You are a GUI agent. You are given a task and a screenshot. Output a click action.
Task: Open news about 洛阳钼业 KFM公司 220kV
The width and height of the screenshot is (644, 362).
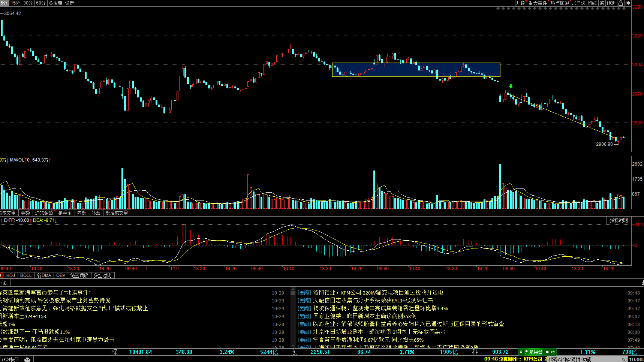tap(378, 292)
